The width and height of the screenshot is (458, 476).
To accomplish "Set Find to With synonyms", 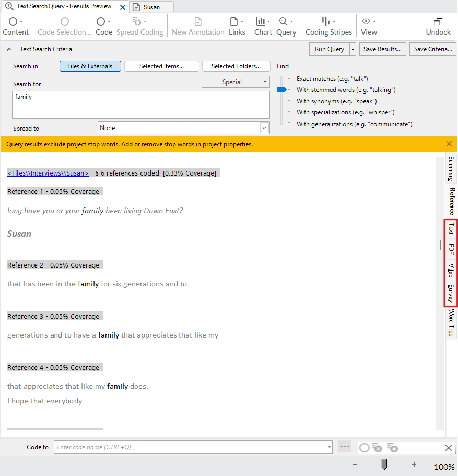I will tap(337, 101).
